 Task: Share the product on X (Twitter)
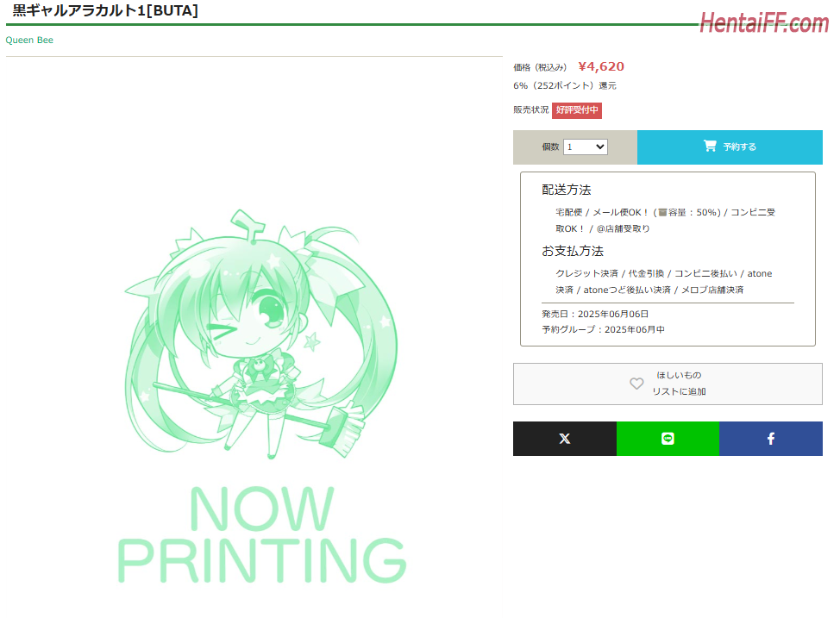pos(565,439)
